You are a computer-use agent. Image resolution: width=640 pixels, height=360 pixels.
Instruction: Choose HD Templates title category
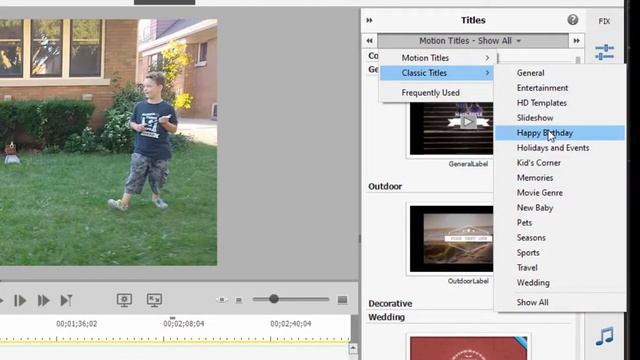coord(560,103)
